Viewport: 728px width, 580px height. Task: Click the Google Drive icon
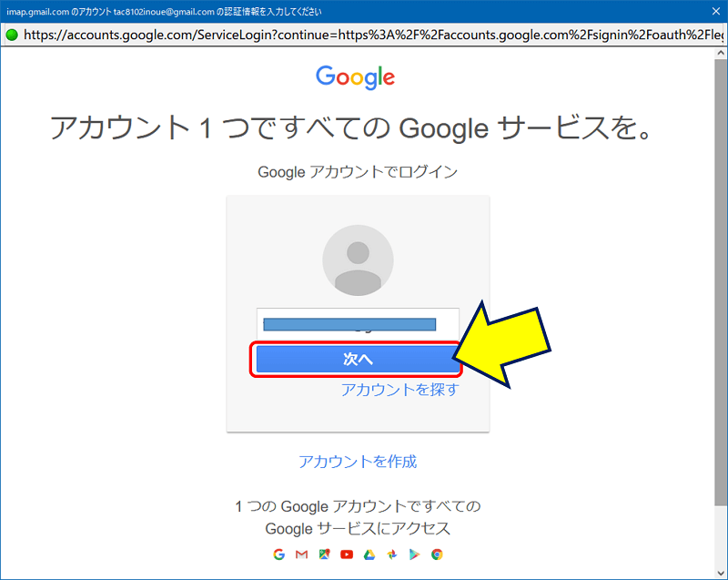(x=369, y=554)
